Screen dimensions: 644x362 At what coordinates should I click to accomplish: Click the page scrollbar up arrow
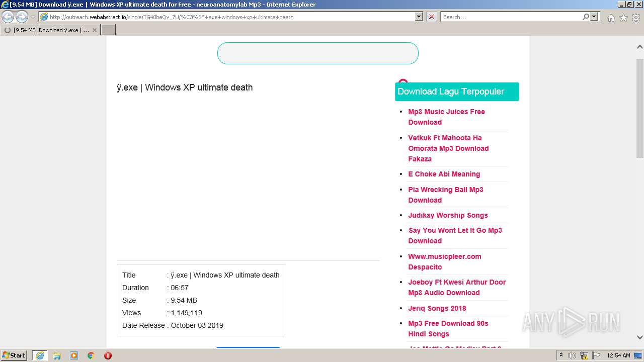coord(639,47)
